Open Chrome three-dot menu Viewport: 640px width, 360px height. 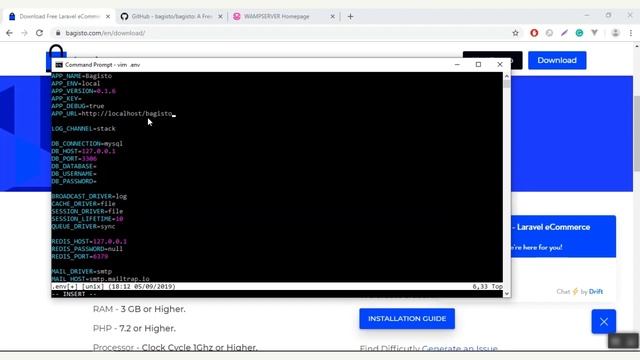(631, 33)
